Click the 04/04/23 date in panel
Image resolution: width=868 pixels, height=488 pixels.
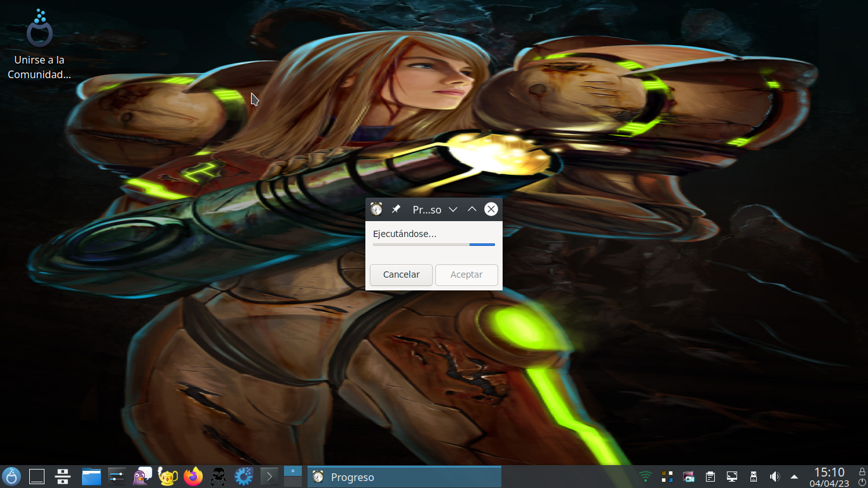(x=829, y=484)
